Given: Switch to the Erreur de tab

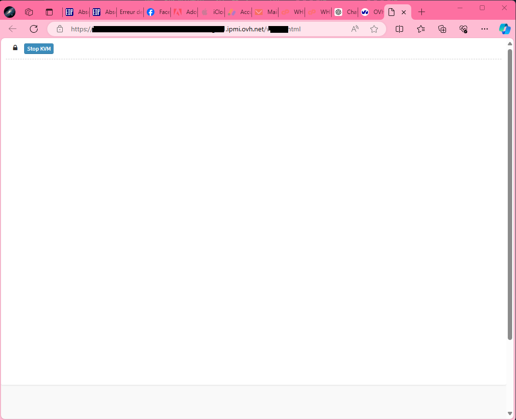Looking at the screenshot, I should point(130,12).
